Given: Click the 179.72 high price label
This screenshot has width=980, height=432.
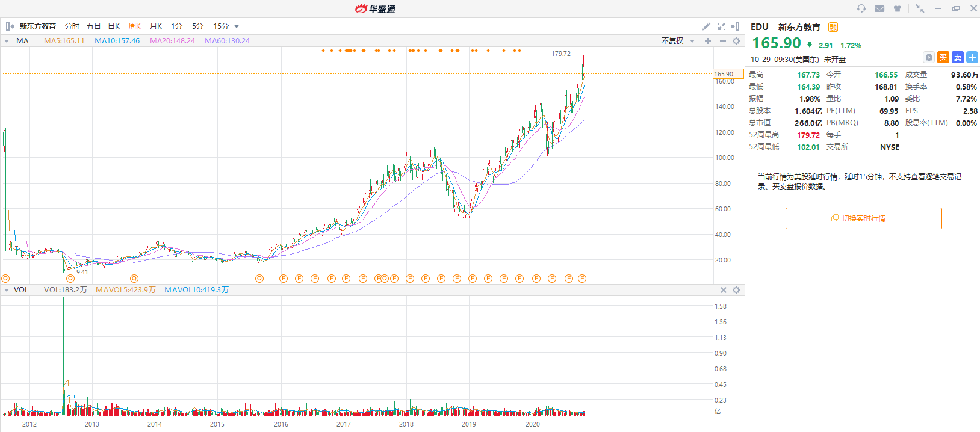Looking at the screenshot, I should tap(561, 54).
